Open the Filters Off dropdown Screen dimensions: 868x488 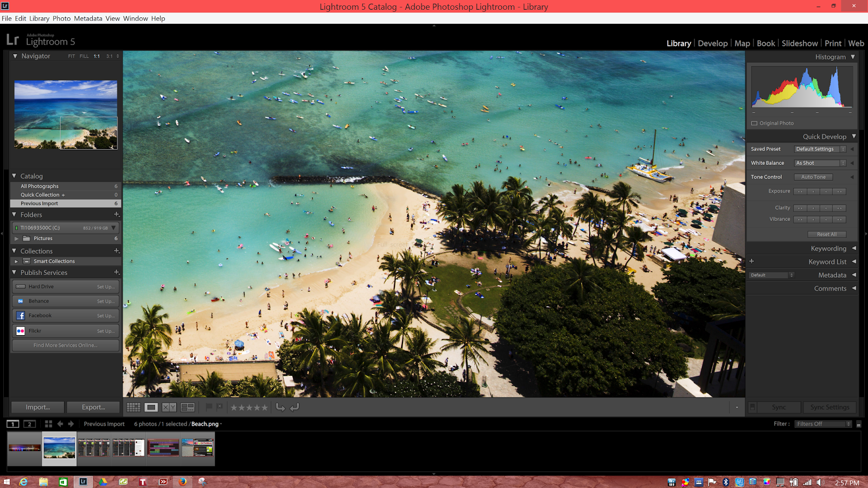(x=824, y=424)
